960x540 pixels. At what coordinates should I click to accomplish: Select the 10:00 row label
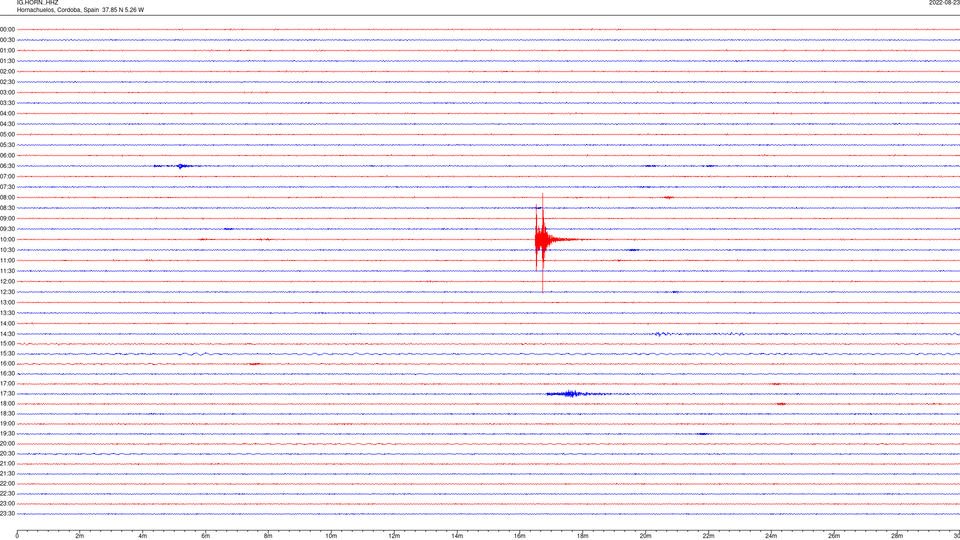point(7,239)
